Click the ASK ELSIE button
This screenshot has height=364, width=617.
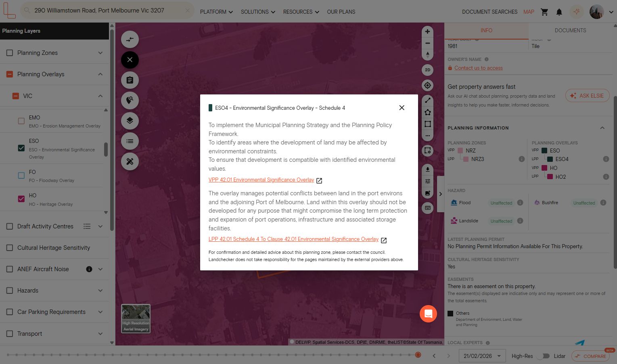[x=587, y=96]
